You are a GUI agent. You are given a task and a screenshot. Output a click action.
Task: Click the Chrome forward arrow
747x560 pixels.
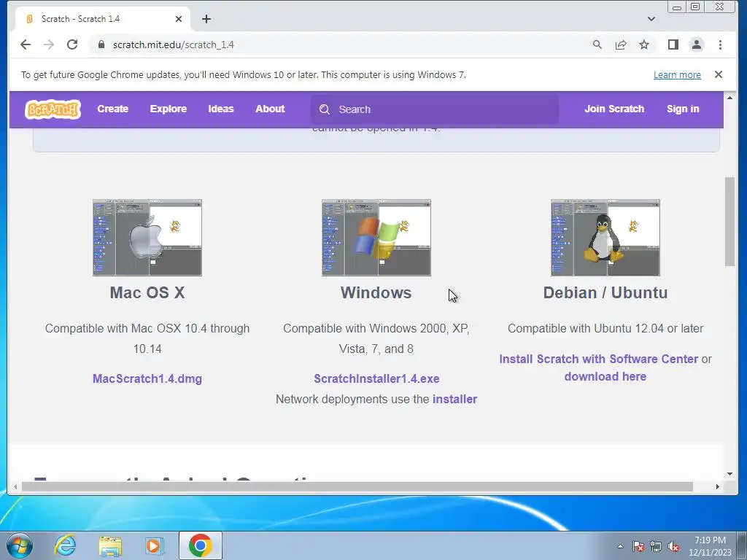49,44
